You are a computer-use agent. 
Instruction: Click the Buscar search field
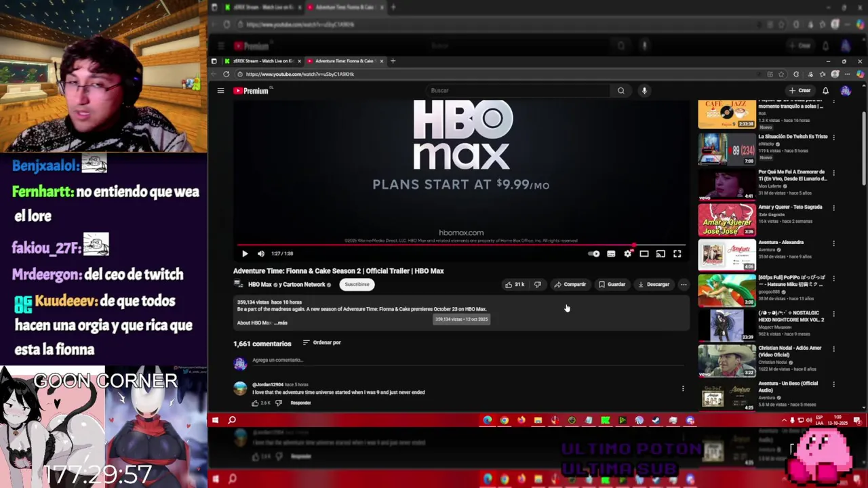pyautogui.click(x=519, y=90)
